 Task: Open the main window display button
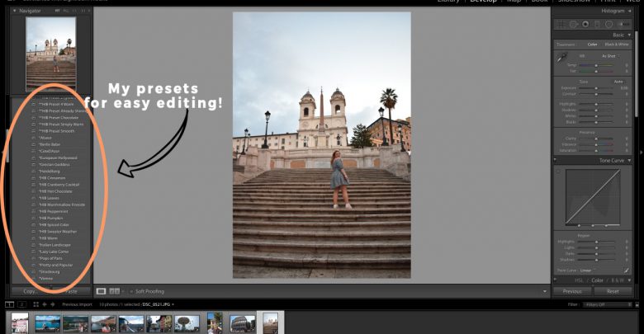click(9, 304)
